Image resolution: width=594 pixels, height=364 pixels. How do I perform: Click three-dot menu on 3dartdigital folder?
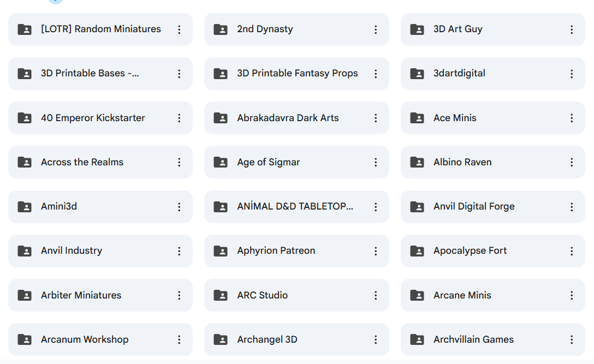tap(572, 74)
